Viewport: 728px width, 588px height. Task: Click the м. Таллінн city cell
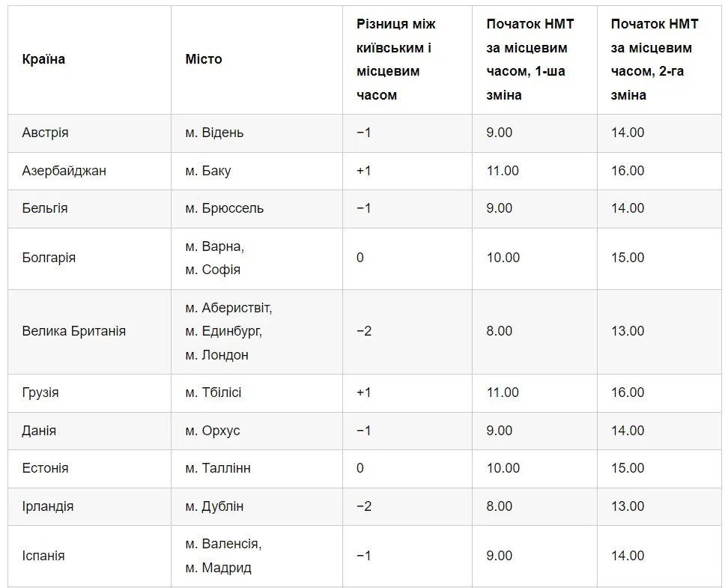(x=218, y=468)
